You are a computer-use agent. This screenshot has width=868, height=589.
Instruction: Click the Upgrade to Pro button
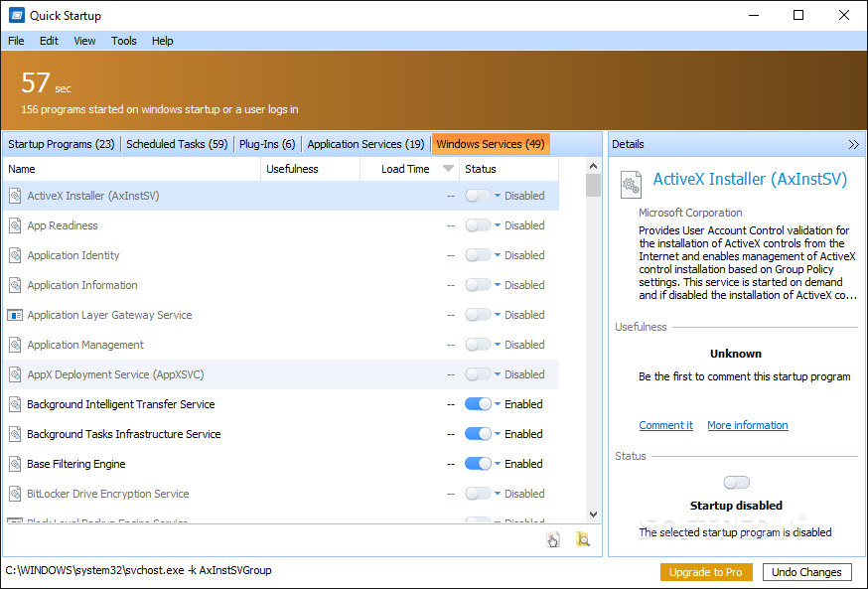pos(706,572)
